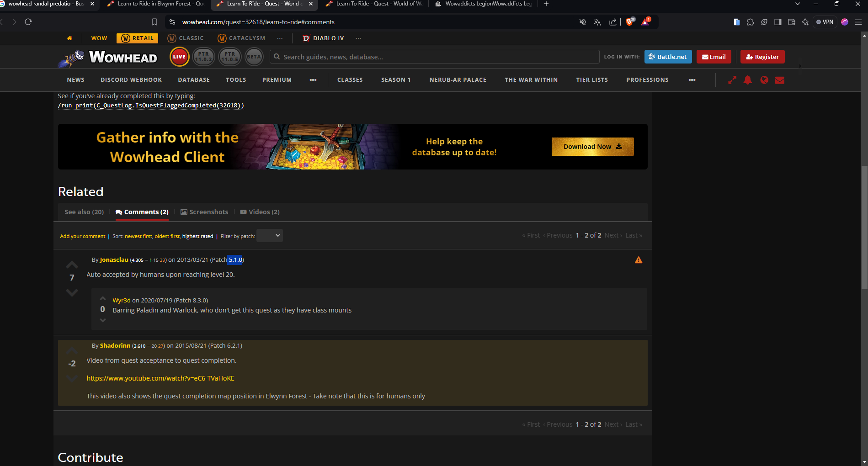The image size is (868, 466).
Task: Upvote Jonasclau's comment
Action: tap(72, 265)
